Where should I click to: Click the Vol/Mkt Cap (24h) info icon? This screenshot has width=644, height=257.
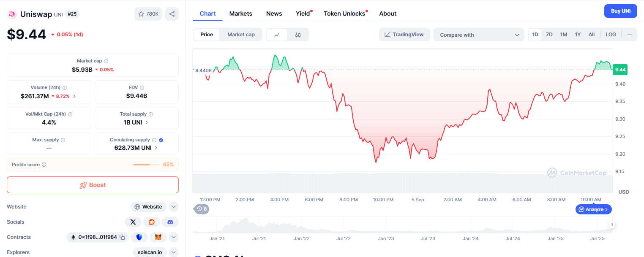pos(70,114)
